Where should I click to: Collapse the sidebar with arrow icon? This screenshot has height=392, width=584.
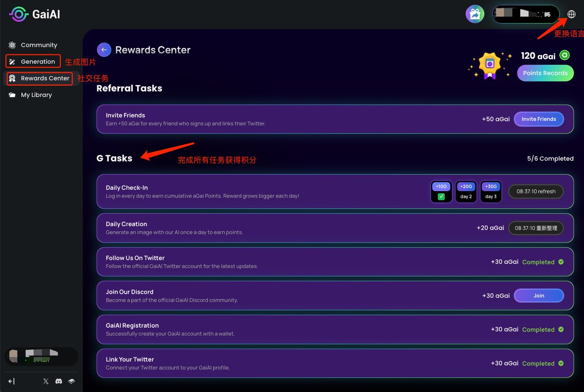pyautogui.click(x=12, y=381)
